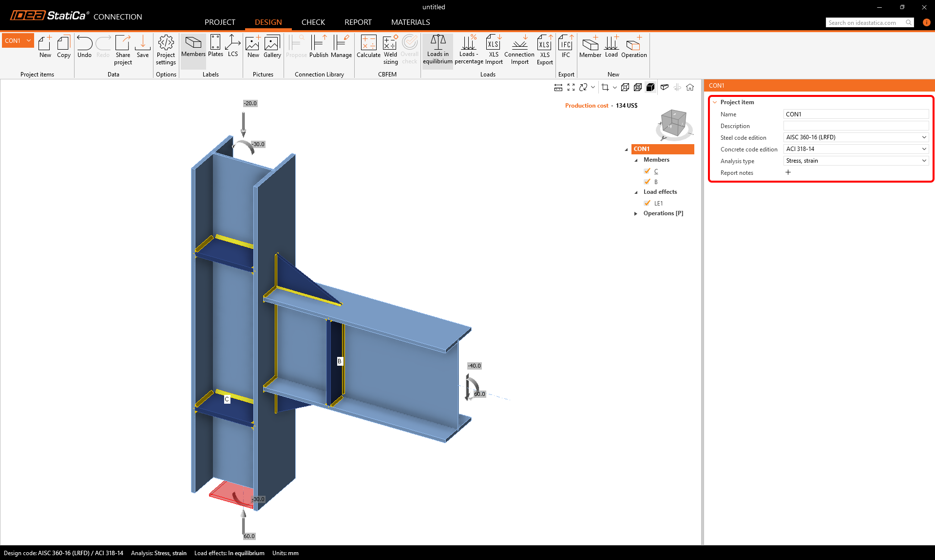
Task: Click the home view icon
Action: [690, 87]
